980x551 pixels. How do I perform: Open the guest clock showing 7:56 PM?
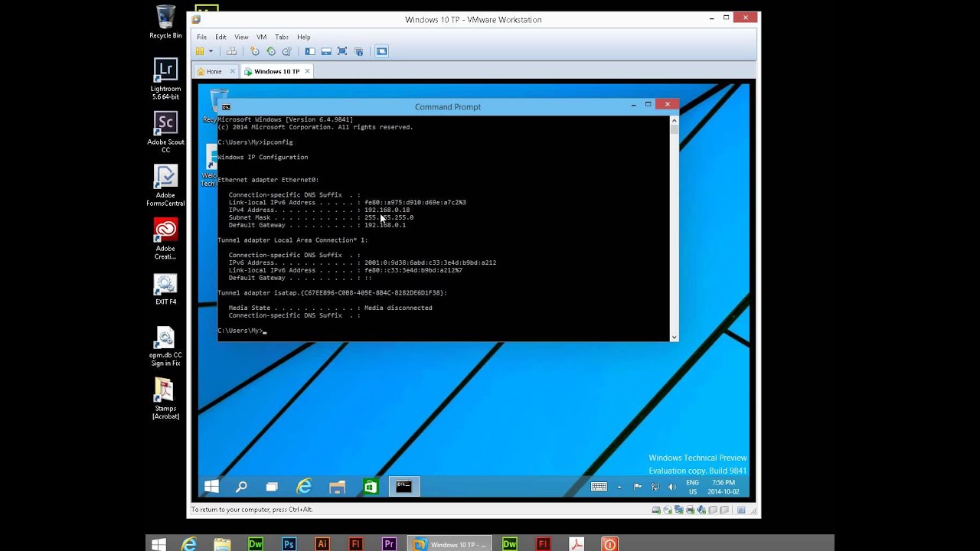tap(724, 487)
